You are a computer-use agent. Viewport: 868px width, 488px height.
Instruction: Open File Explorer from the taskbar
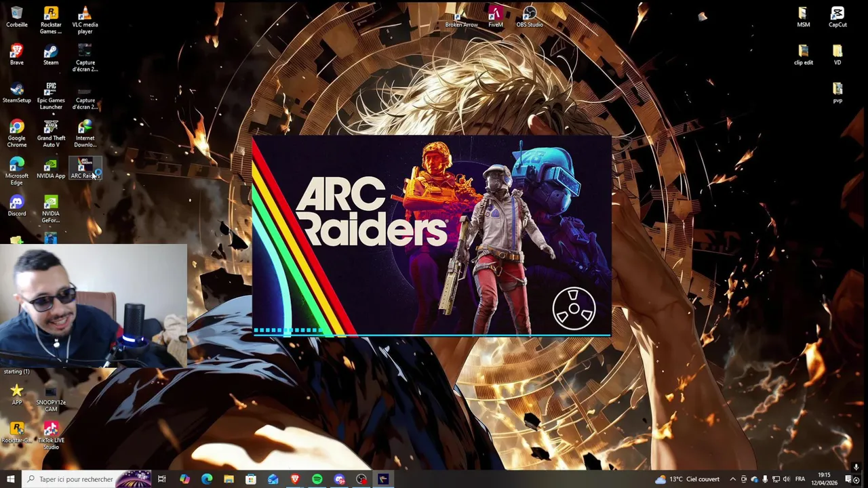point(229,479)
